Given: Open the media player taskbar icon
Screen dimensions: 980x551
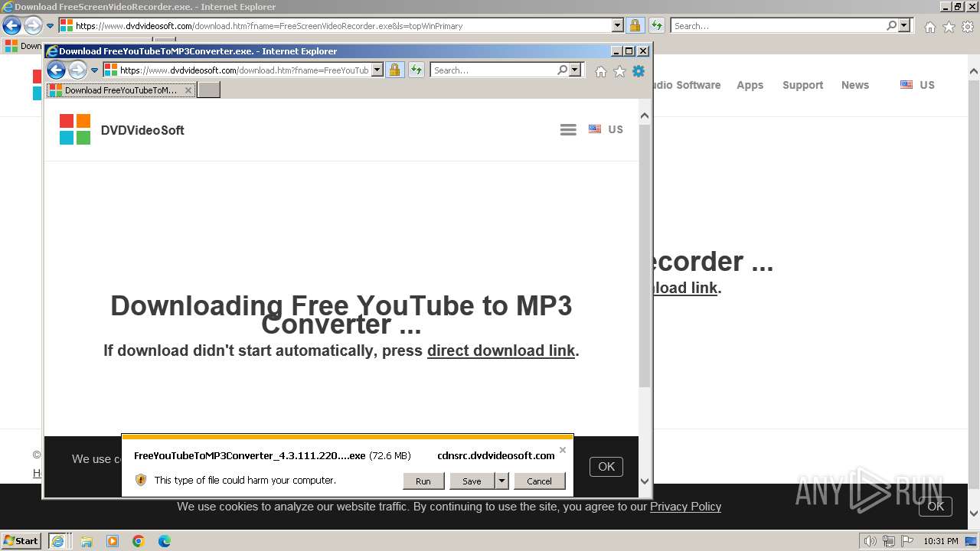Looking at the screenshot, I should 113,541.
